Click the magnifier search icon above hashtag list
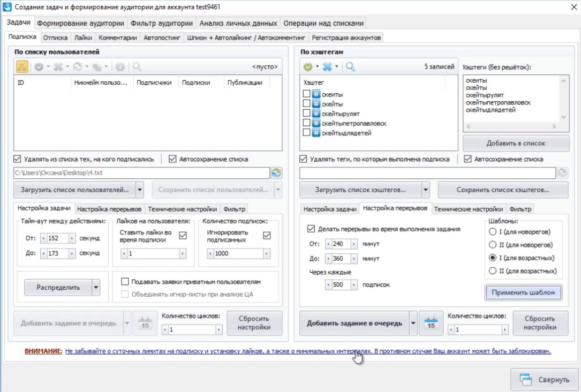 point(350,66)
